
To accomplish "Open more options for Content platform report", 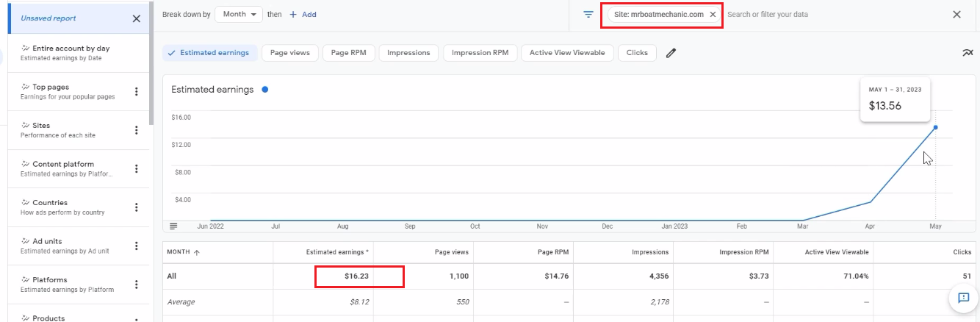I will point(136,169).
